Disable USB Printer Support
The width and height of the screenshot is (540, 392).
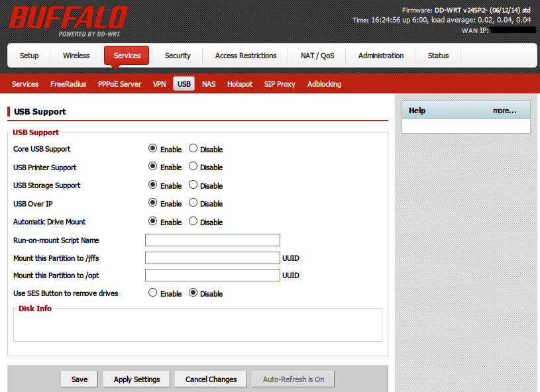(x=193, y=167)
